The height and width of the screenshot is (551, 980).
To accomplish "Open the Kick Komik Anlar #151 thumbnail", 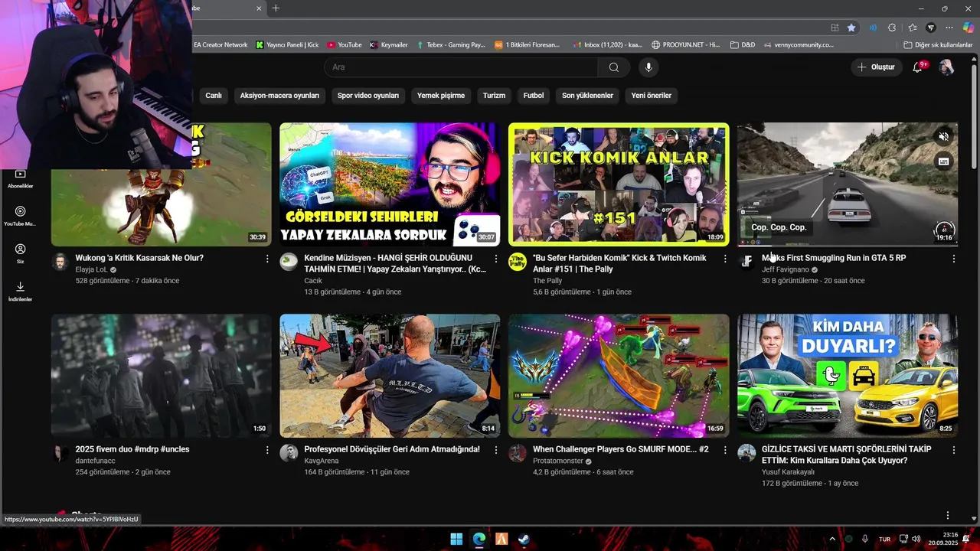I will click(619, 184).
